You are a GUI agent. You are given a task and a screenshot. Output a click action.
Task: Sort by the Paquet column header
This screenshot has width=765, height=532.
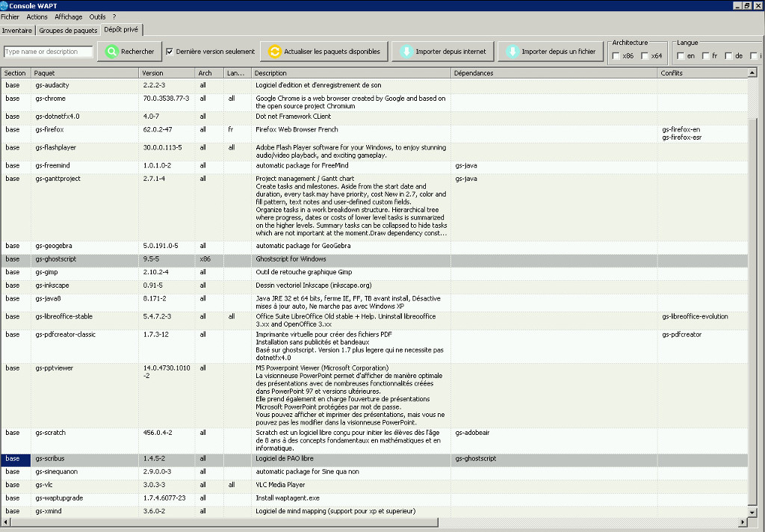click(85, 73)
